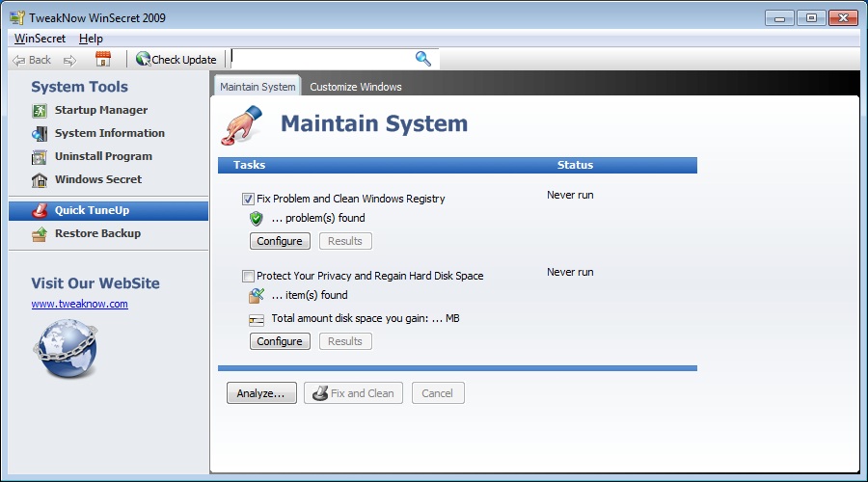This screenshot has height=482, width=868.
Task: Click the System Tools heading
Action: (79, 87)
